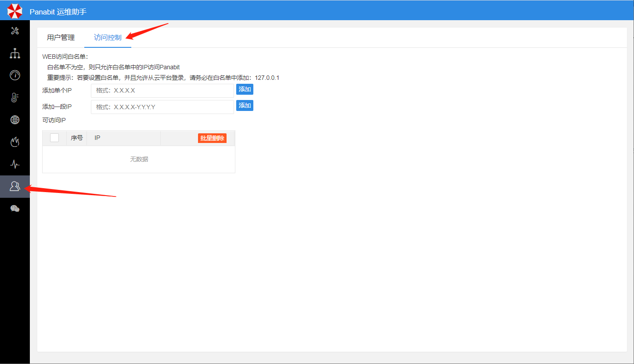Viewport: 634px width, 364px height.
Task: Select the speed gauge sidebar icon
Action: click(x=15, y=75)
